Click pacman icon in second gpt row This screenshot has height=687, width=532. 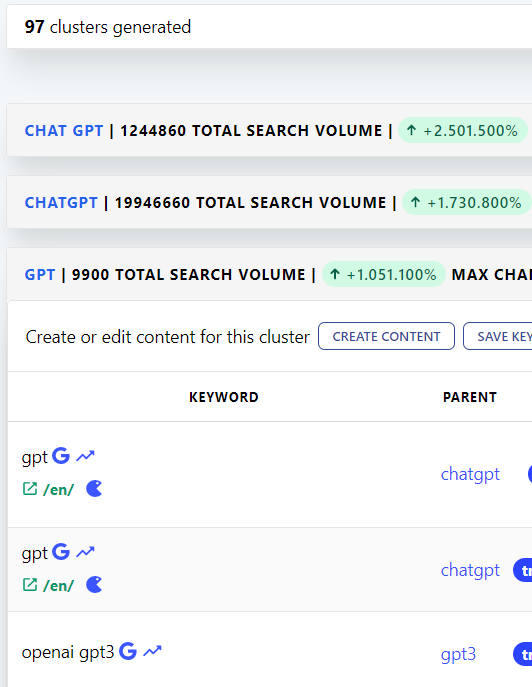point(94,584)
